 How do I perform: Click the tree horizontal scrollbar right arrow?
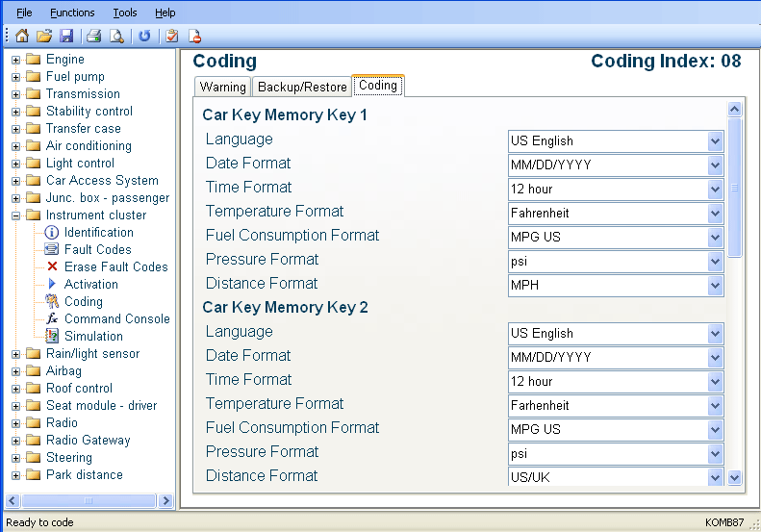(x=165, y=500)
